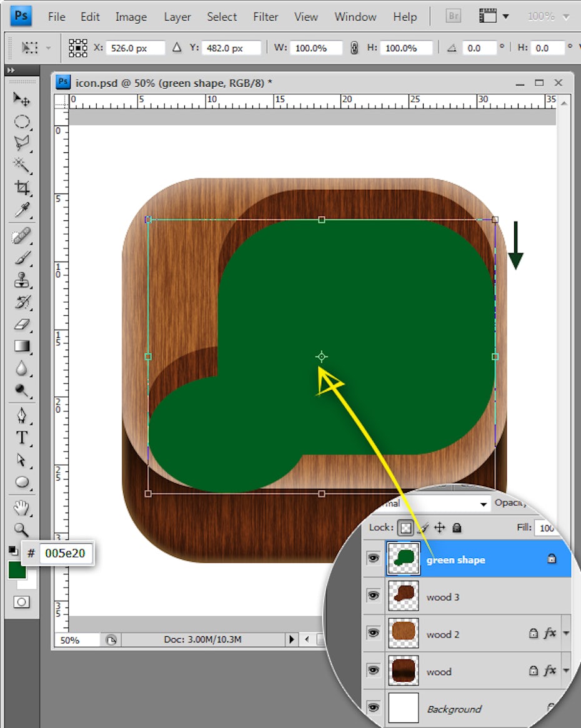Open the Filter menu

click(266, 17)
